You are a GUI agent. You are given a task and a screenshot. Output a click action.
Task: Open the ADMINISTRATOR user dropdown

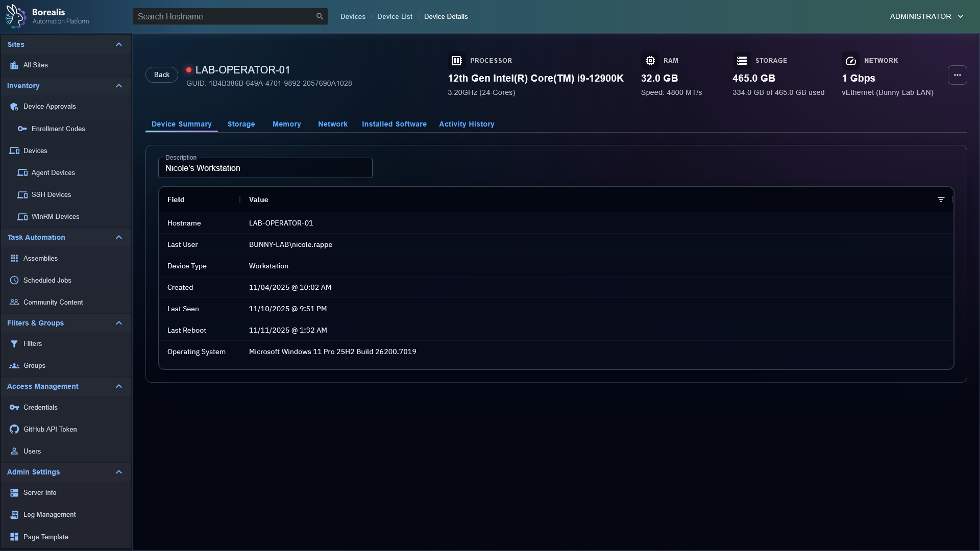926,16
